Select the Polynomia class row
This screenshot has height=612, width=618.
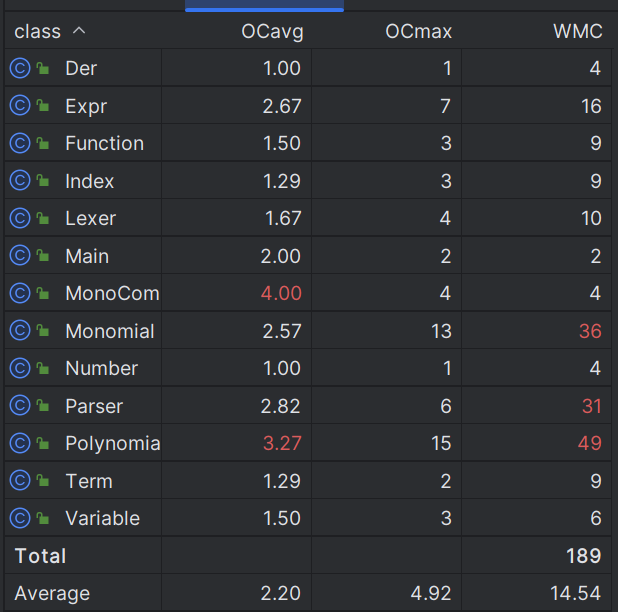(308, 443)
